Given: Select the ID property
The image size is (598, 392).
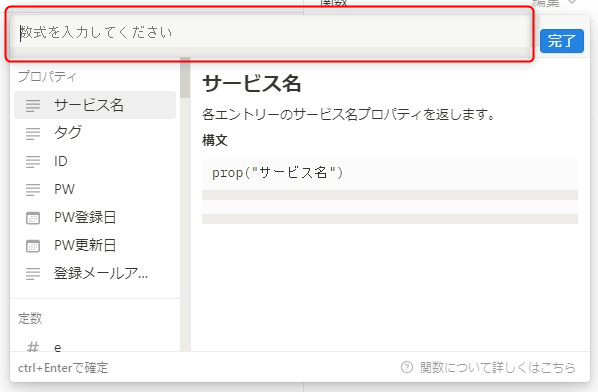Looking at the screenshot, I should pos(95,161).
